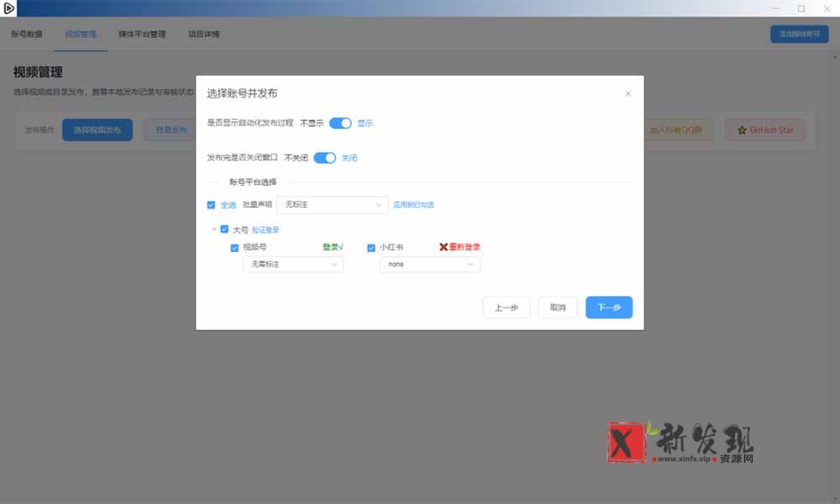Click the 目录发布 button
Screen dimensions: 840x504
[x=171, y=130]
